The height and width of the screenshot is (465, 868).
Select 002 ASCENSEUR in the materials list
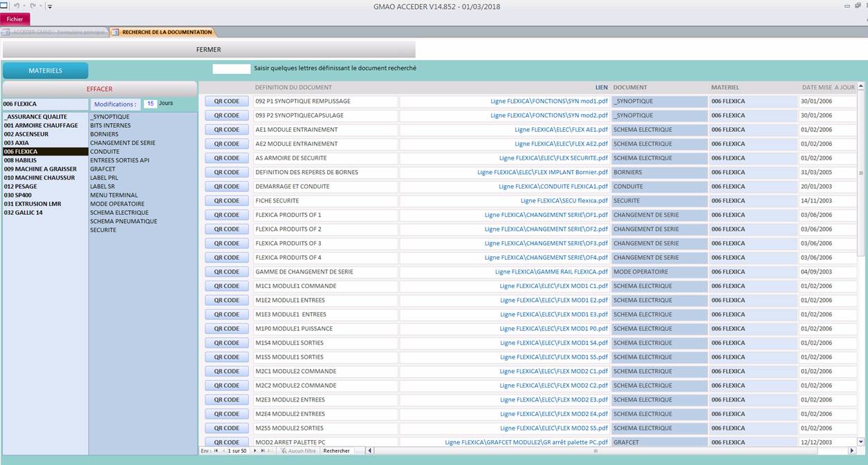tap(45, 134)
